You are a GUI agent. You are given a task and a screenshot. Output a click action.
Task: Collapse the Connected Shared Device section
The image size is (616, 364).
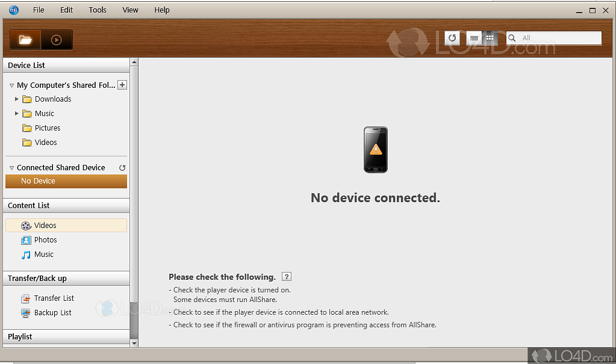[11, 168]
